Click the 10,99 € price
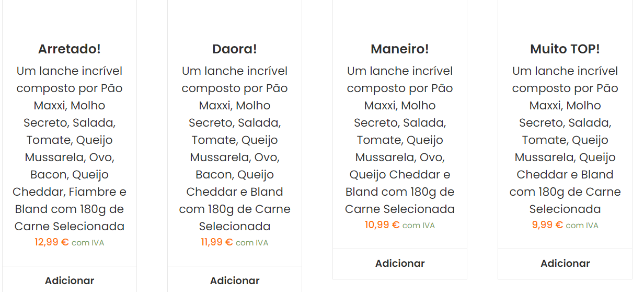 (x=382, y=225)
